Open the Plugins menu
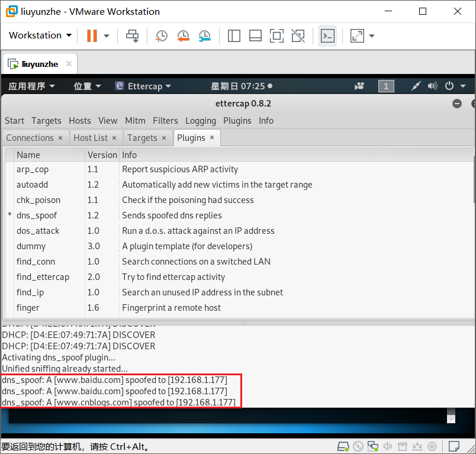The width and height of the screenshot is (476, 454). tap(237, 121)
